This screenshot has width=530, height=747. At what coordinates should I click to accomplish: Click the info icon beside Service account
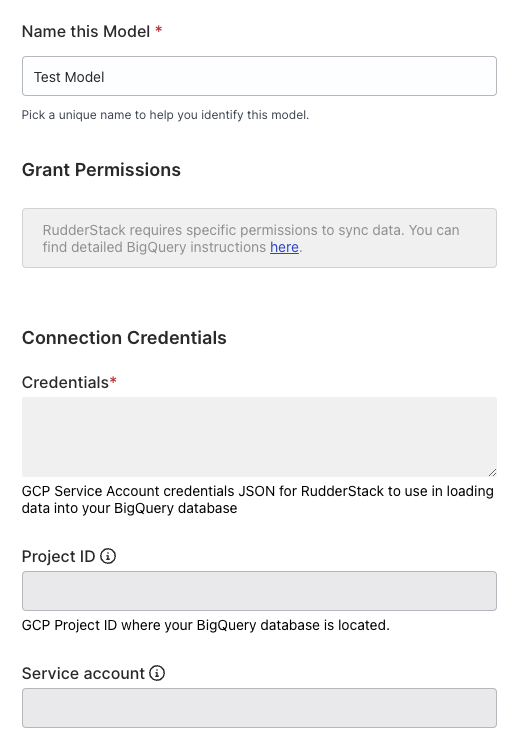pos(157,673)
